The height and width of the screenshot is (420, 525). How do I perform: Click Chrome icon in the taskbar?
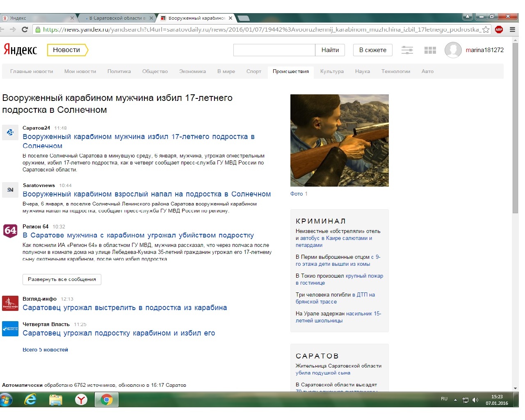[x=107, y=399]
